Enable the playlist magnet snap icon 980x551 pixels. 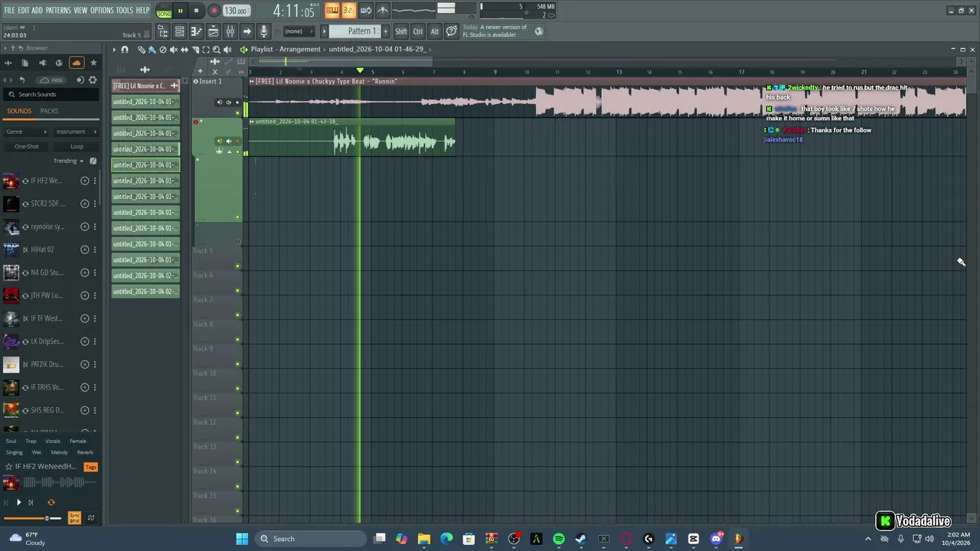point(125,50)
